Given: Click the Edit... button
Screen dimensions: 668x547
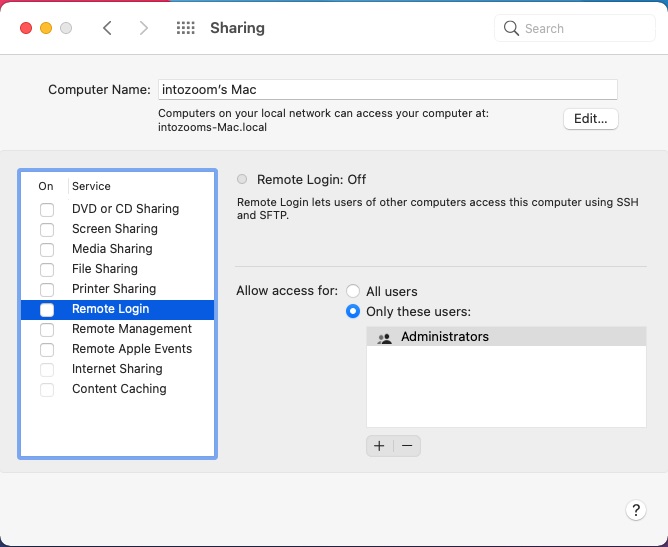Looking at the screenshot, I should tap(590, 119).
